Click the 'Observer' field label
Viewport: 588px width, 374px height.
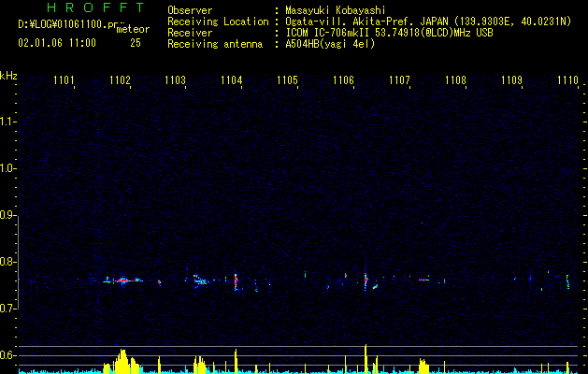[x=190, y=10]
